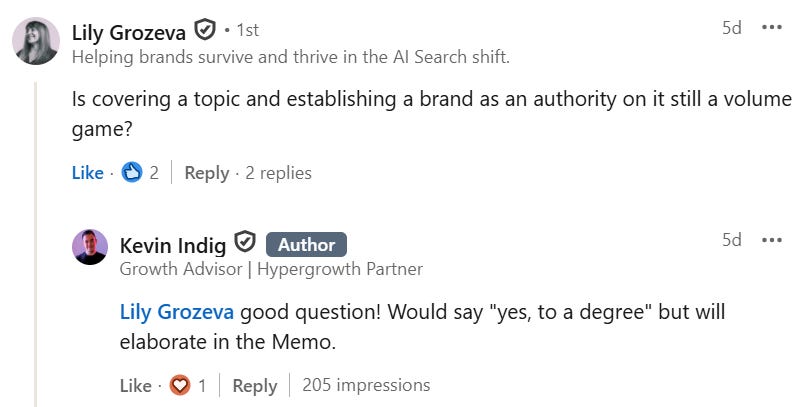This screenshot has height=407, width=805.
Task: Click Kevin Indig's verification shield badge
Action: pos(245,242)
